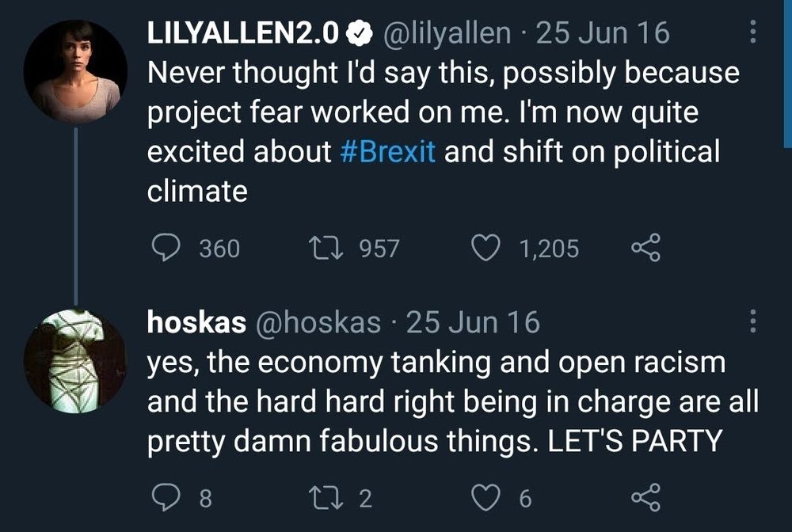Open the @lilyallen handle profile
This screenshot has height=532, width=792.
[x=447, y=32]
